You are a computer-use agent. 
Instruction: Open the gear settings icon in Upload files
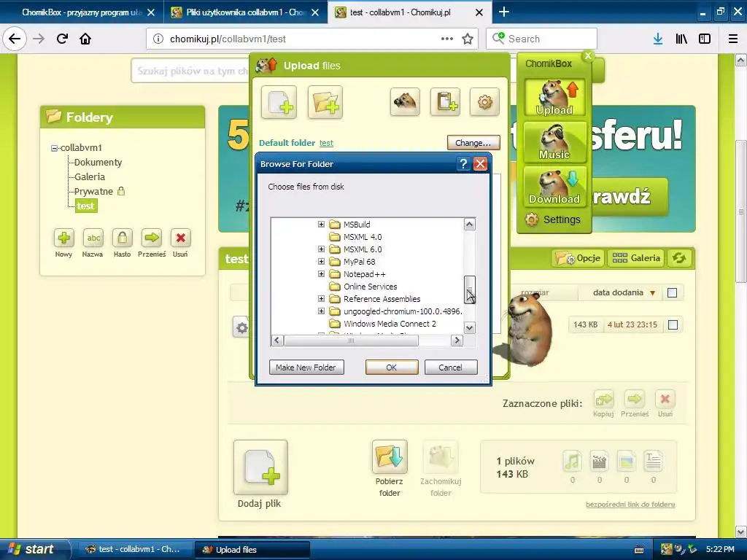(484, 101)
